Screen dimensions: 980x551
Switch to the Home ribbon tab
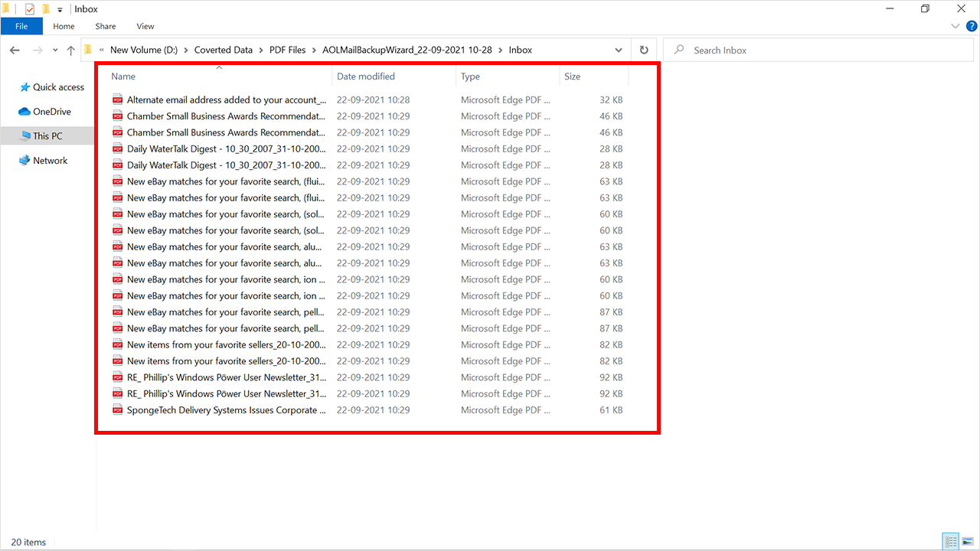point(64,26)
